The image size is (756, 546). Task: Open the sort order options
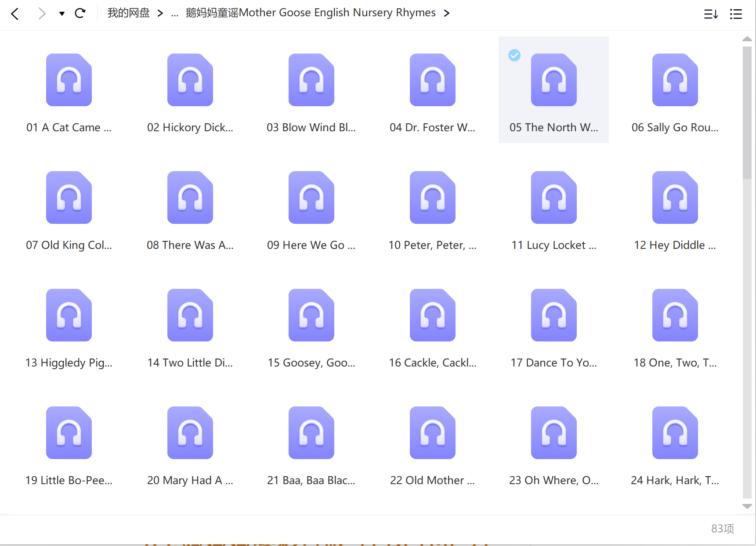coord(710,14)
